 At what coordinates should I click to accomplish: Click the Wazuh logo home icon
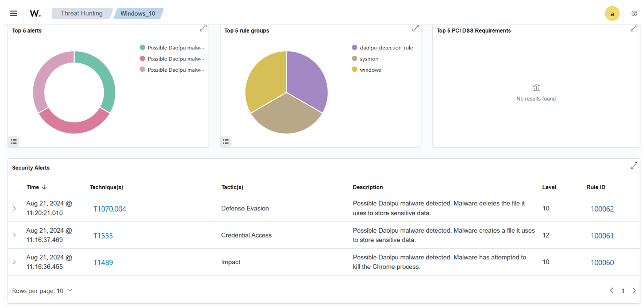point(35,13)
